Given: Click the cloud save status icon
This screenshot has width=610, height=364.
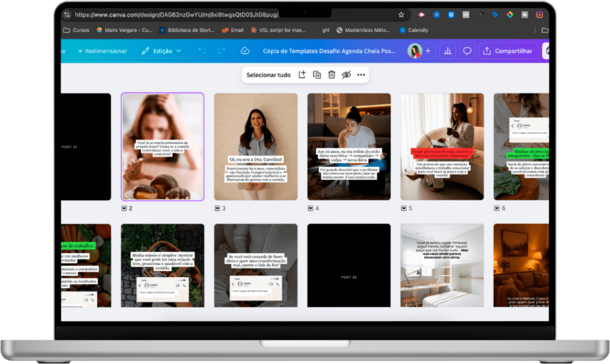Looking at the screenshot, I should click(x=245, y=51).
